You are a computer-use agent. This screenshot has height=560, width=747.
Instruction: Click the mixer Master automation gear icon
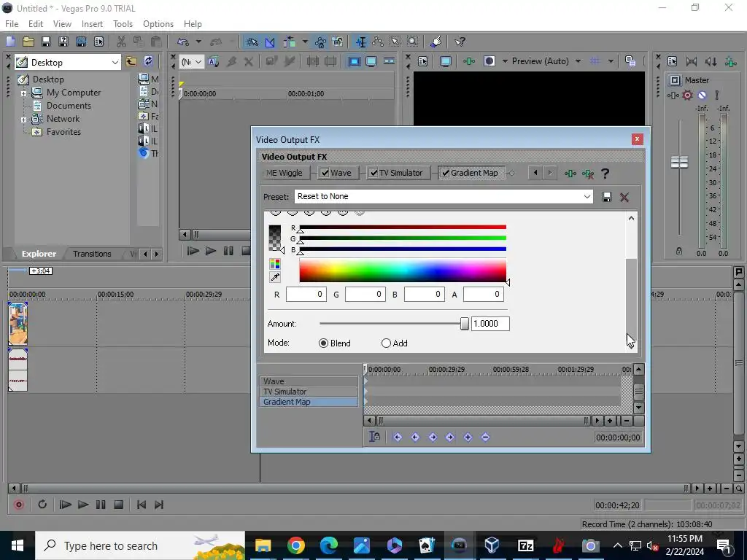(x=687, y=96)
